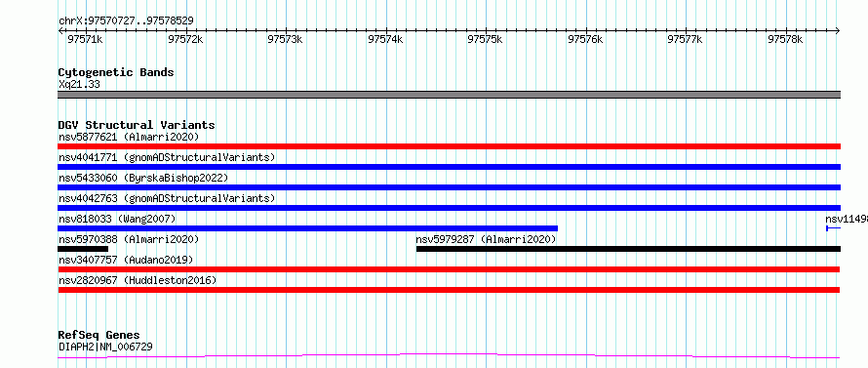Open variant label nsv5979287 (Almarri2020)
The width and height of the screenshot is (868, 368).
(x=486, y=239)
